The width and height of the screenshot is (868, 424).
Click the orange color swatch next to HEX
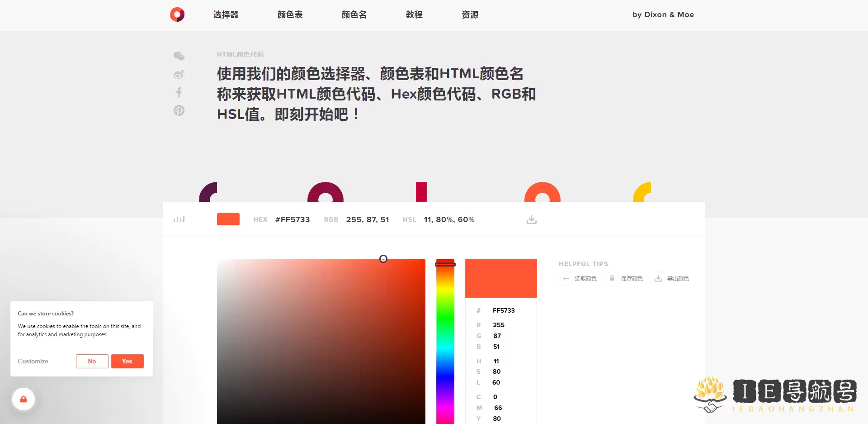228,219
